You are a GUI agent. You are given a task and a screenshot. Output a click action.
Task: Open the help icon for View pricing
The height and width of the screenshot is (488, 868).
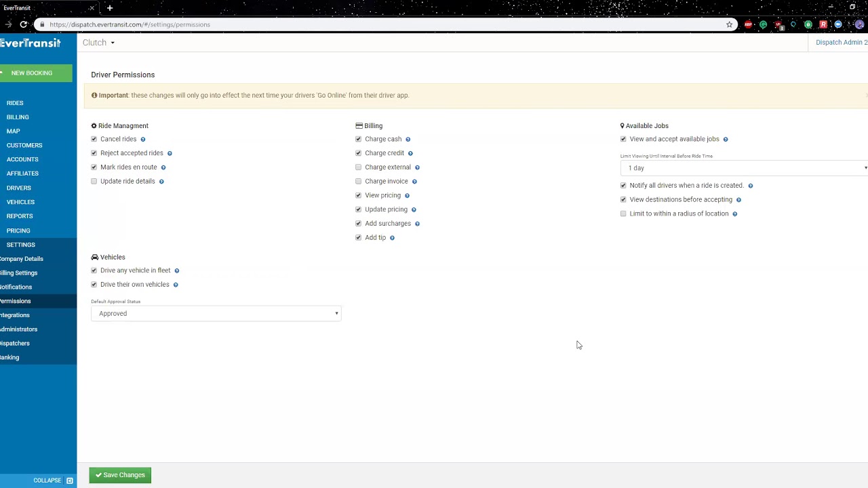point(407,196)
